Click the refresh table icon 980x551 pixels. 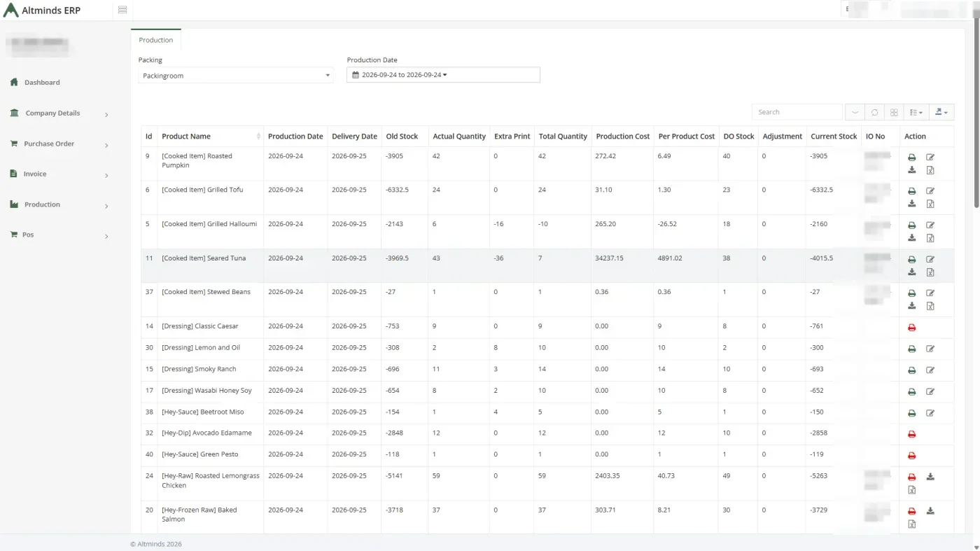[874, 112]
